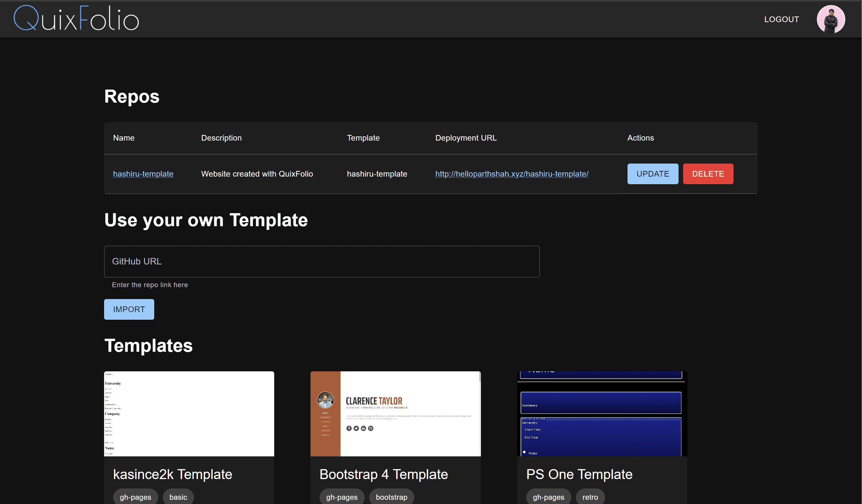Image resolution: width=862 pixels, height=504 pixels.
Task: Select the hashiru-template Template column cell
Action: pos(377,174)
